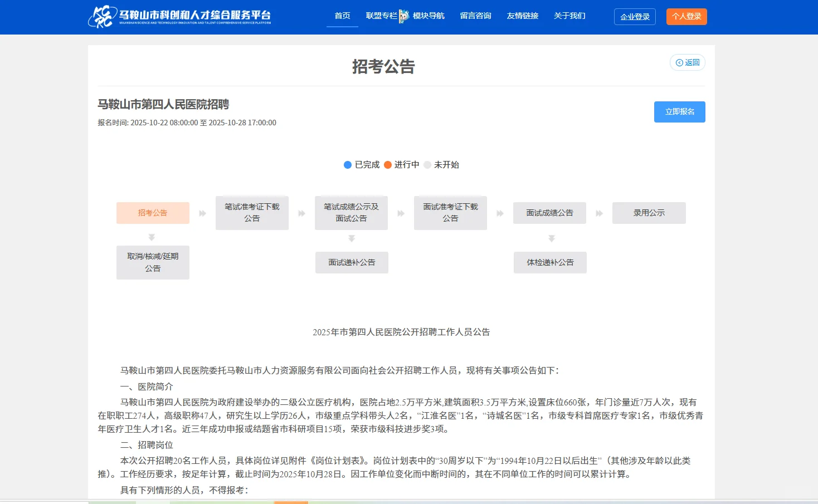Click the arrow between 面试成绩公告 and 录用公示
The width and height of the screenshot is (818, 504).
point(599,213)
